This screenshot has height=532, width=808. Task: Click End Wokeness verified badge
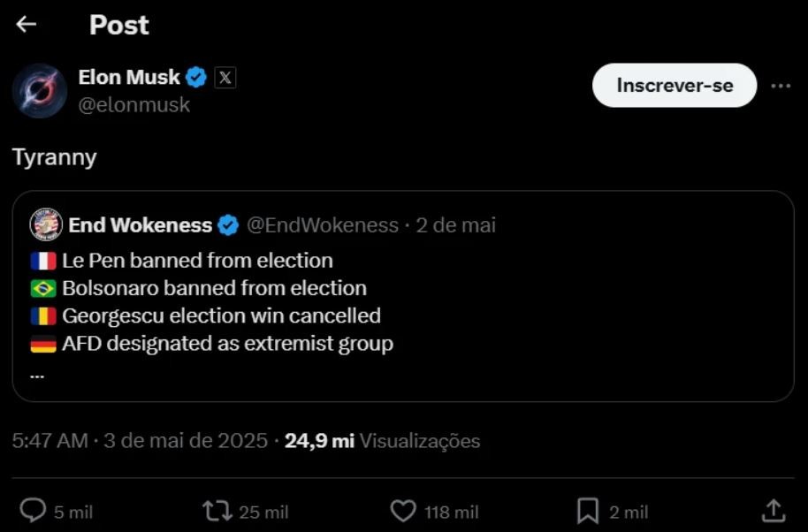click(228, 225)
